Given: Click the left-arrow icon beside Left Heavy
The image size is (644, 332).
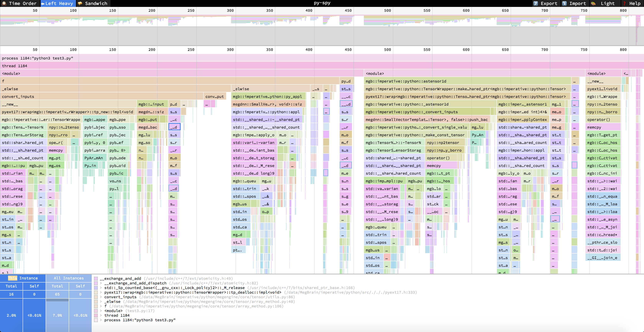Looking at the screenshot, I should pos(43,3).
